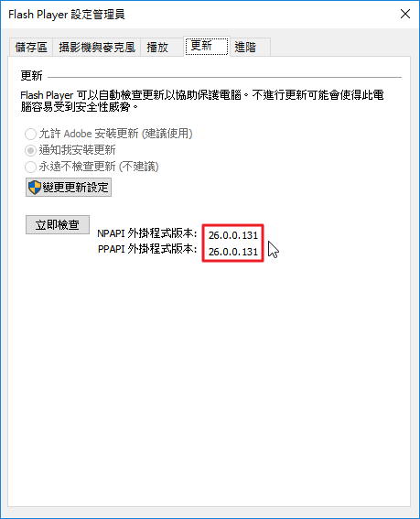
Task: Click the 變更更新設定 button
Action: pos(69,188)
